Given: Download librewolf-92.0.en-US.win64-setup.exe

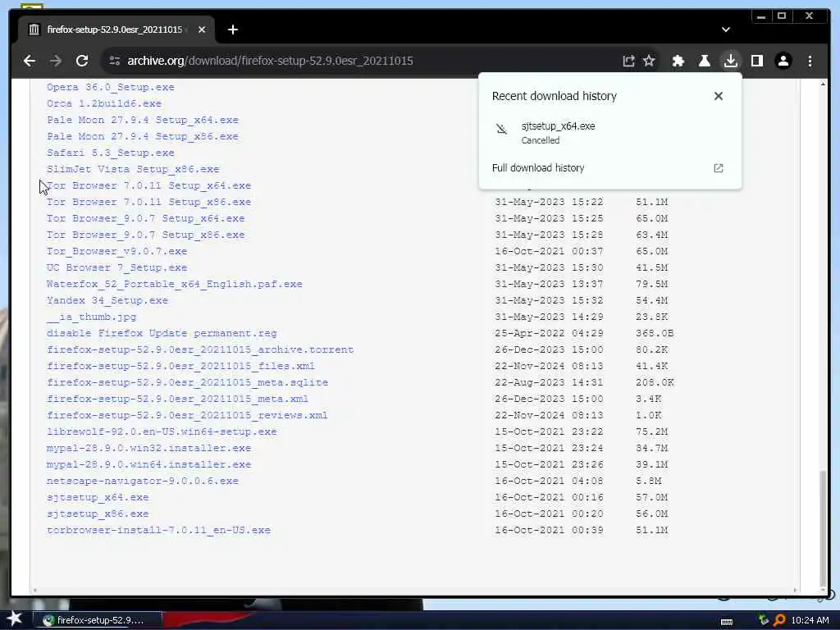Looking at the screenshot, I should 162,431.
